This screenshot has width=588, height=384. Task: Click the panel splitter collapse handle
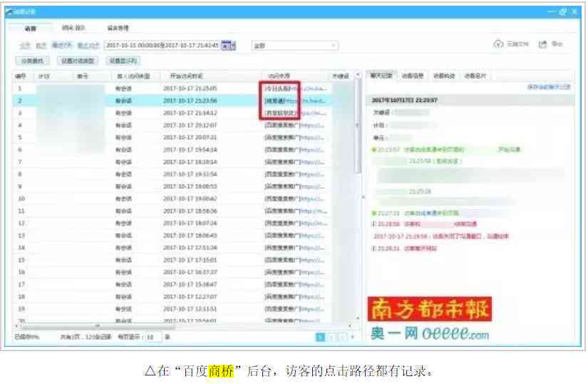pyautogui.click(x=363, y=197)
